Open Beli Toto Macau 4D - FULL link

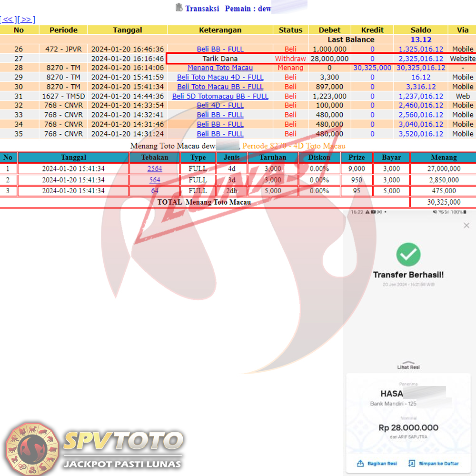[x=220, y=77]
